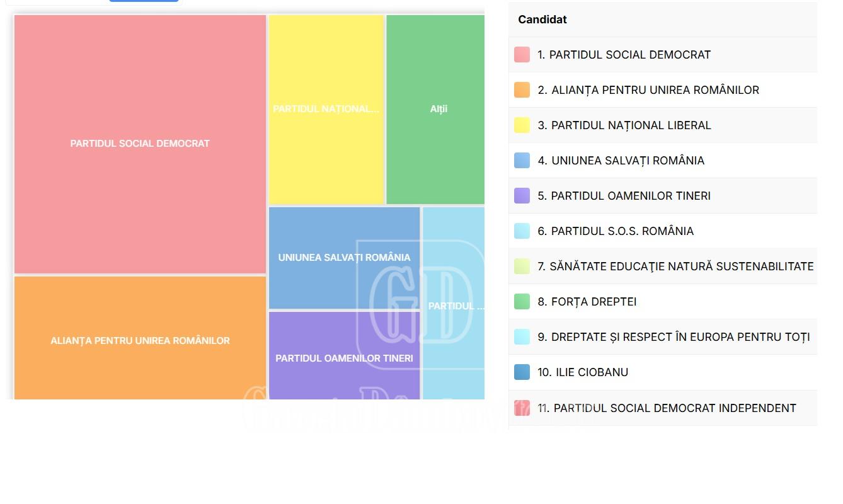Select legend text '8. FORȚA DREPTEI'
The height and width of the screenshot is (504, 843).
point(587,302)
